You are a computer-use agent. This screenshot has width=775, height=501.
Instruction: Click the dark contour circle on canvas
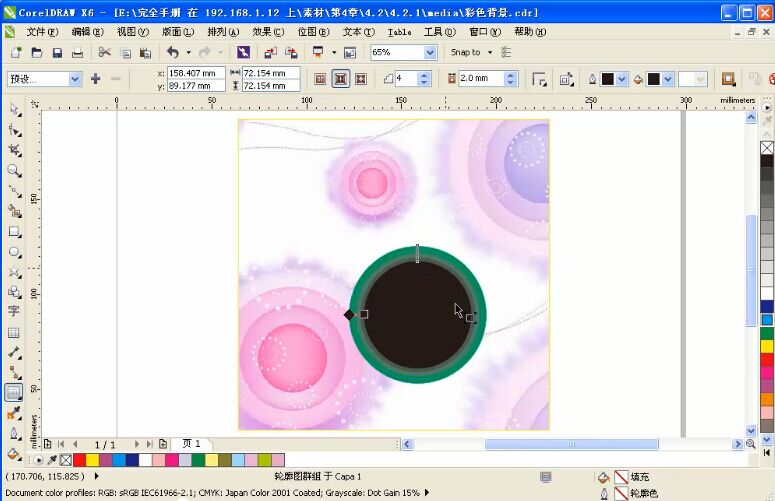(x=418, y=315)
